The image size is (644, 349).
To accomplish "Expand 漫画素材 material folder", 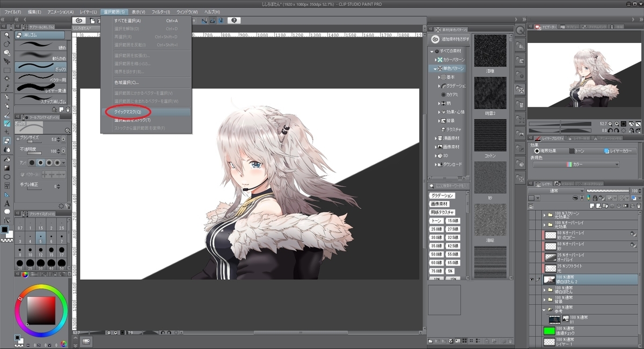I will click(435, 138).
